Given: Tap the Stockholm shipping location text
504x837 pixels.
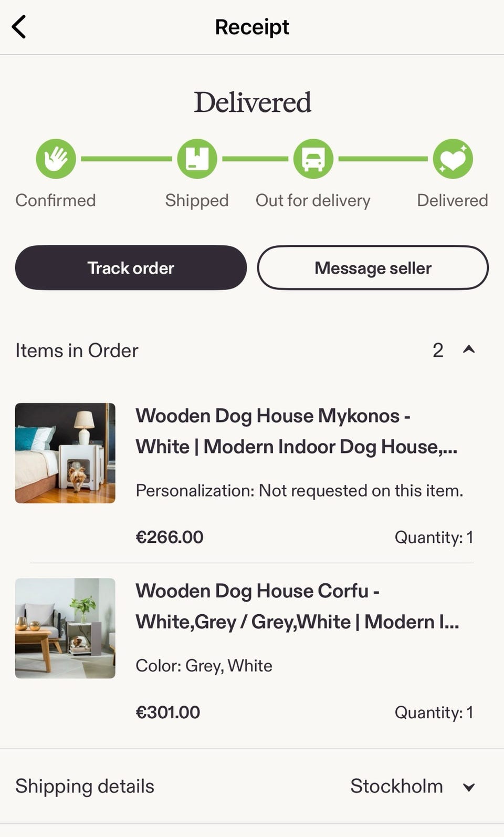Looking at the screenshot, I should (396, 786).
